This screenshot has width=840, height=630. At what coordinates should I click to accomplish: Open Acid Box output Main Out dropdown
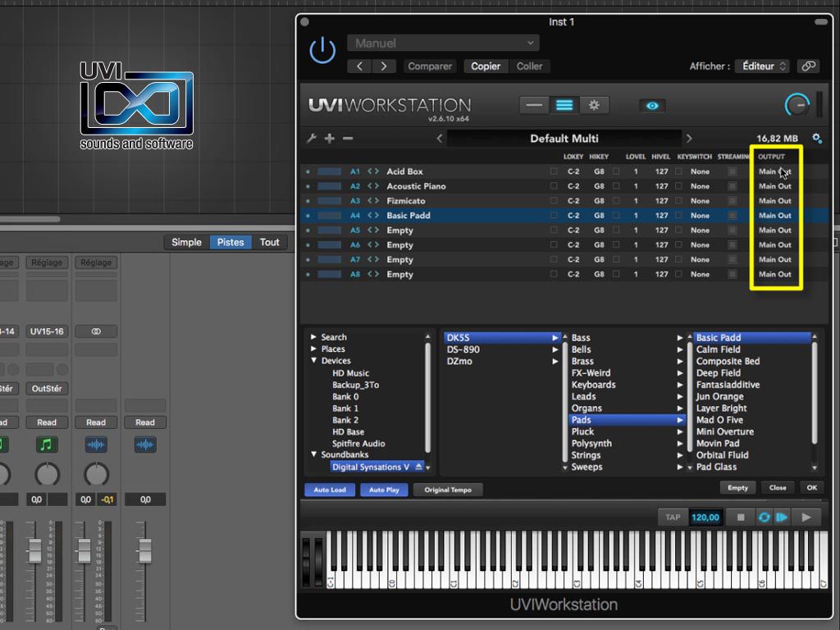tap(774, 171)
